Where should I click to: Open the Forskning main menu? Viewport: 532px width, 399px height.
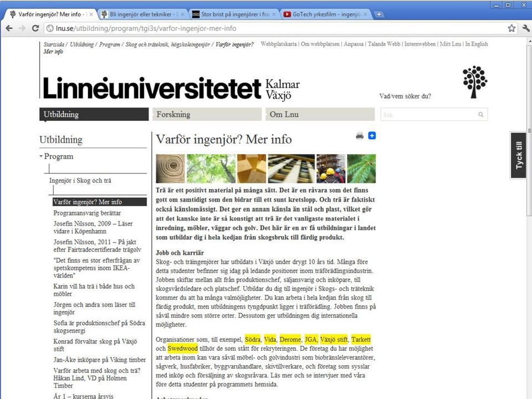click(x=207, y=114)
